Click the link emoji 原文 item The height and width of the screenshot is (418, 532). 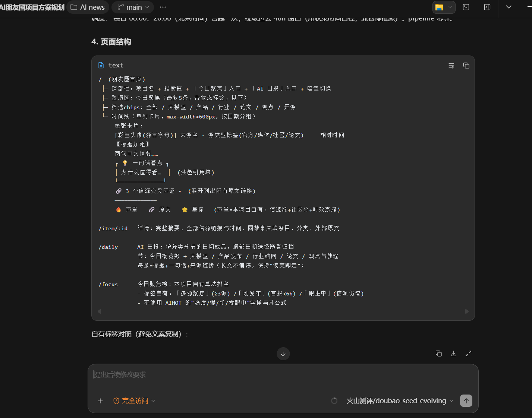point(160,210)
